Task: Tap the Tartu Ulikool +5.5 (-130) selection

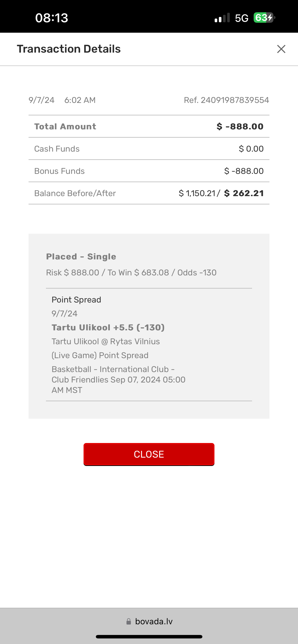Action: click(x=108, y=328)
